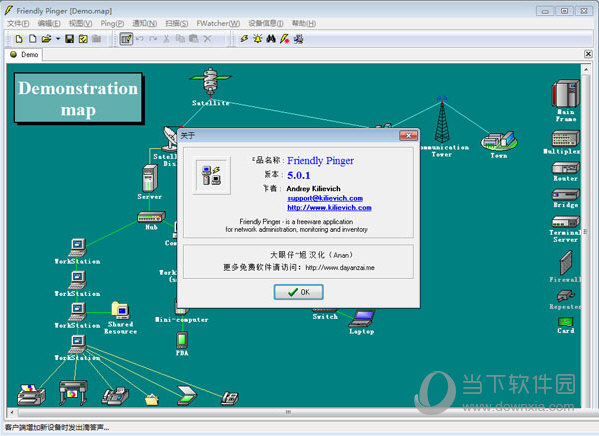The width and height of the screenshot is (599, 436).
Task: Click the New map toolbar icon
Action: (19, 39)
